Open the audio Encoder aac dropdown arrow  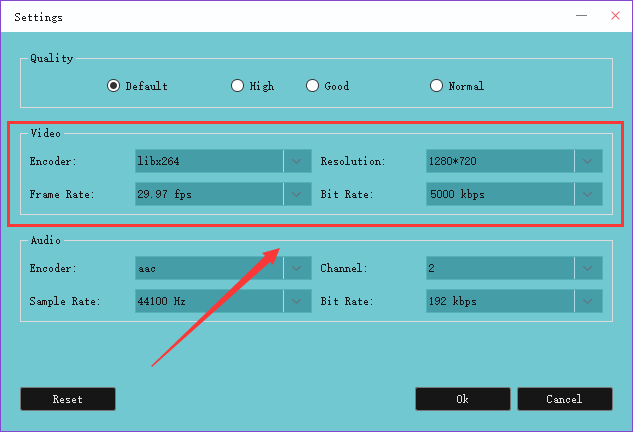click(297, 268)
